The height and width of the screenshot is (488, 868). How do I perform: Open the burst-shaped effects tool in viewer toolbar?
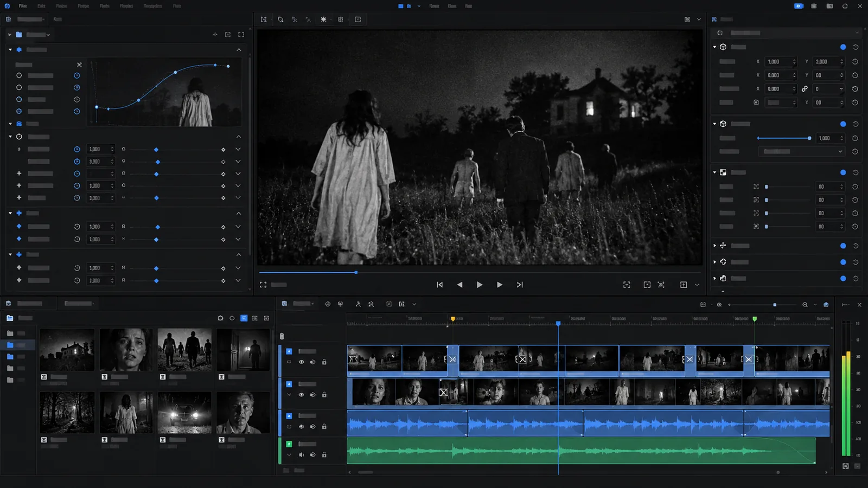tap(323, 20)
